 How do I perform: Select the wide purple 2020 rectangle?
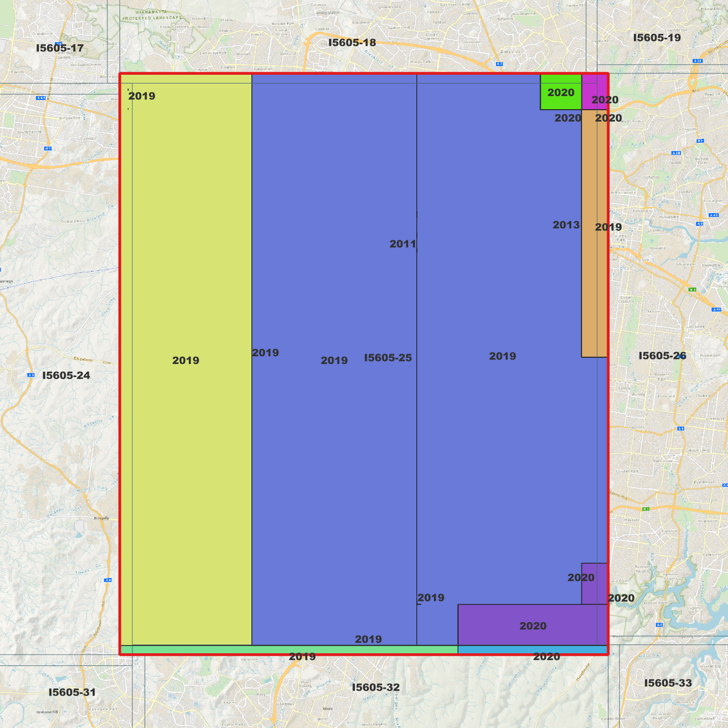pos(532,625)
